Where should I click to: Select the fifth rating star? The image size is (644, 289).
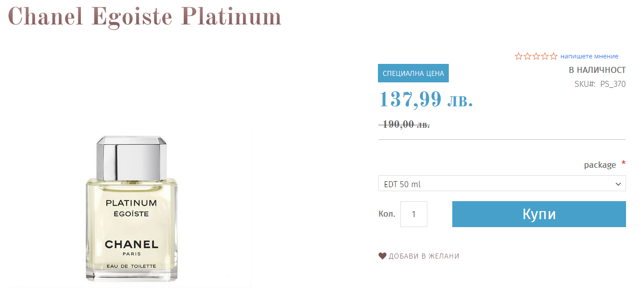[x=554, y=56]
